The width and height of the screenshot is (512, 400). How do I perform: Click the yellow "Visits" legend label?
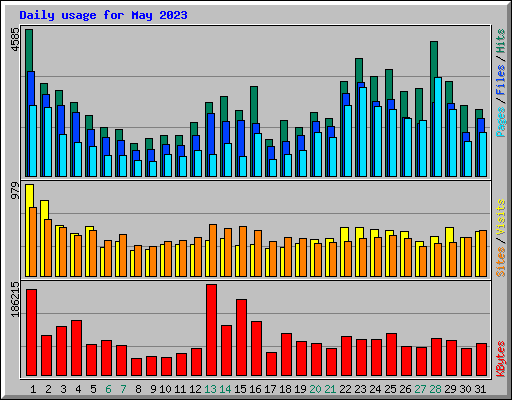click(x=501, y=218)
